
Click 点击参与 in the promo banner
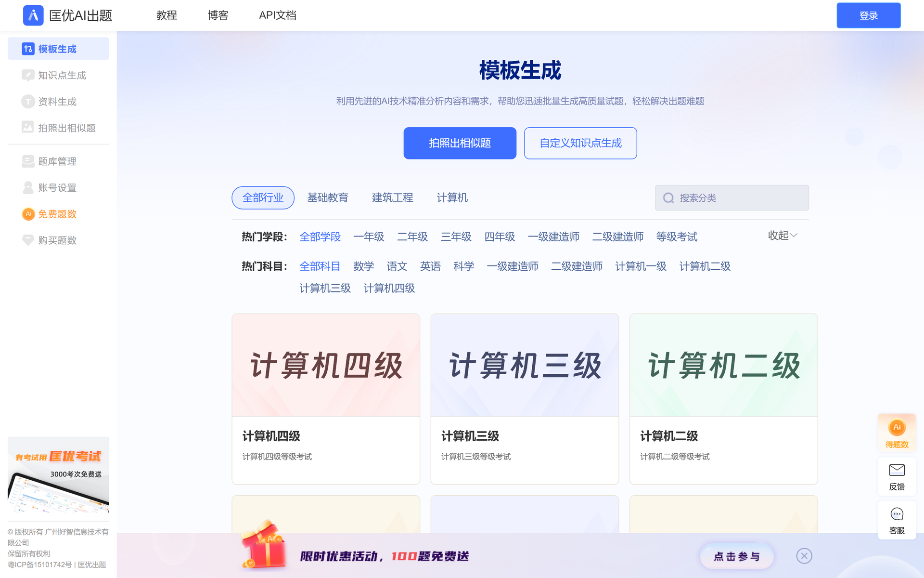[x=737, y=556]
